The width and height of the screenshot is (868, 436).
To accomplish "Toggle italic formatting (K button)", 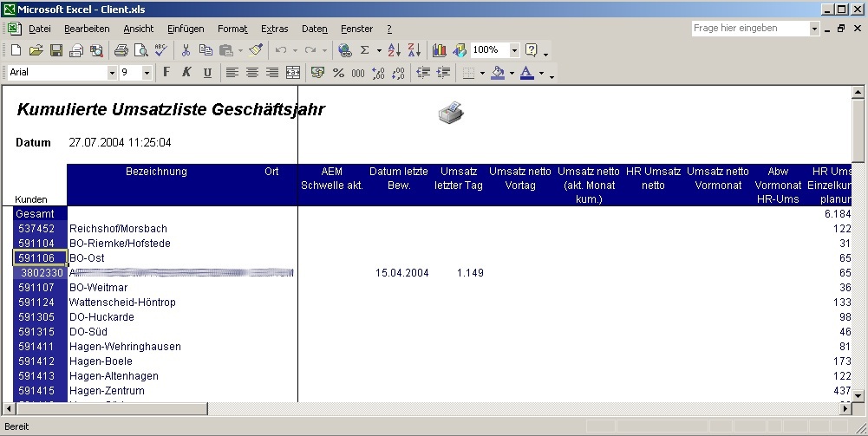I will tap(186, 73).
